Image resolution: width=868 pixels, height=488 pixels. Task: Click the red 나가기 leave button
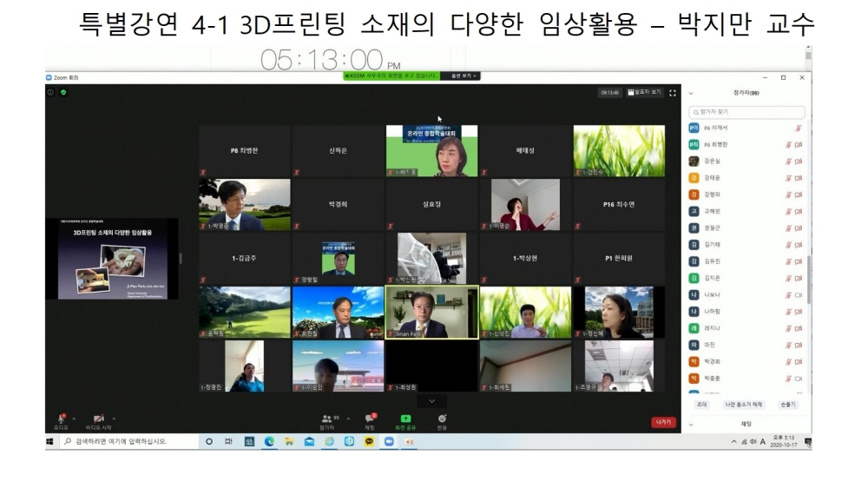coord(663,422)
